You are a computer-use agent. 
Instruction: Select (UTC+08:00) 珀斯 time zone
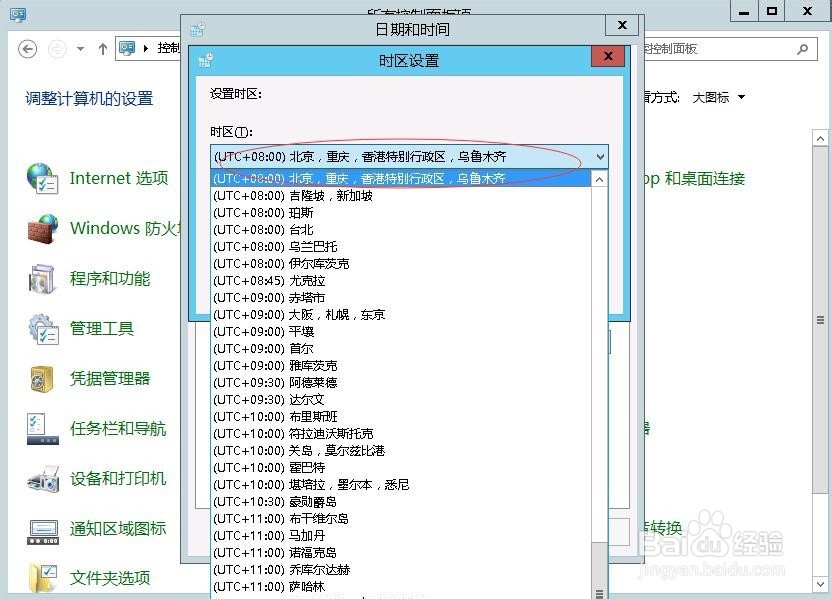(401, 213)
